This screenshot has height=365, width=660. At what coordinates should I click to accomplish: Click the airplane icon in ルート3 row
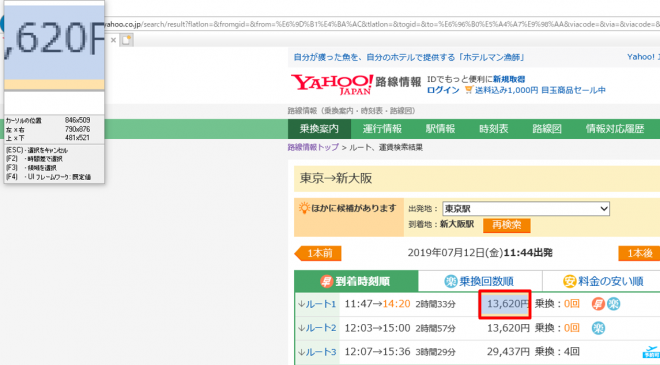pos(651,352)
